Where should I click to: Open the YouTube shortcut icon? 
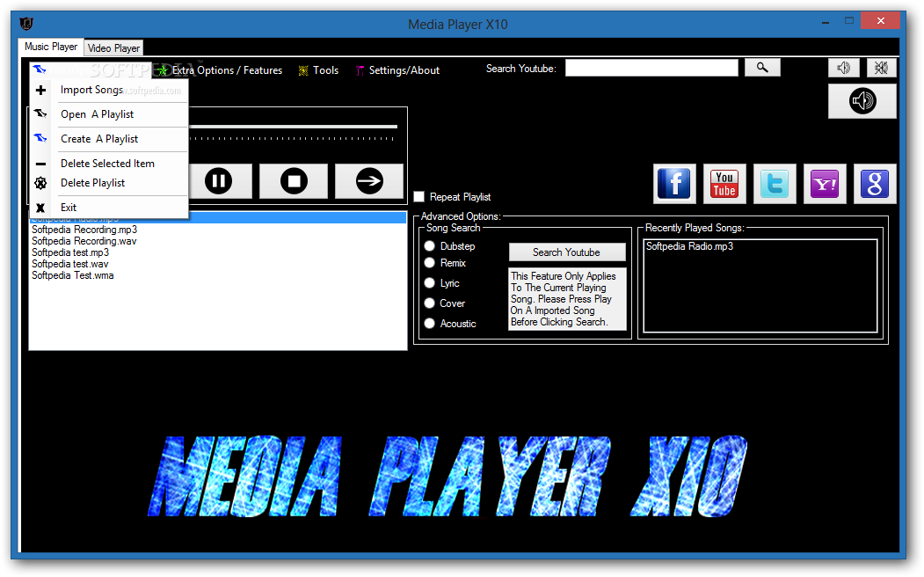724,184
